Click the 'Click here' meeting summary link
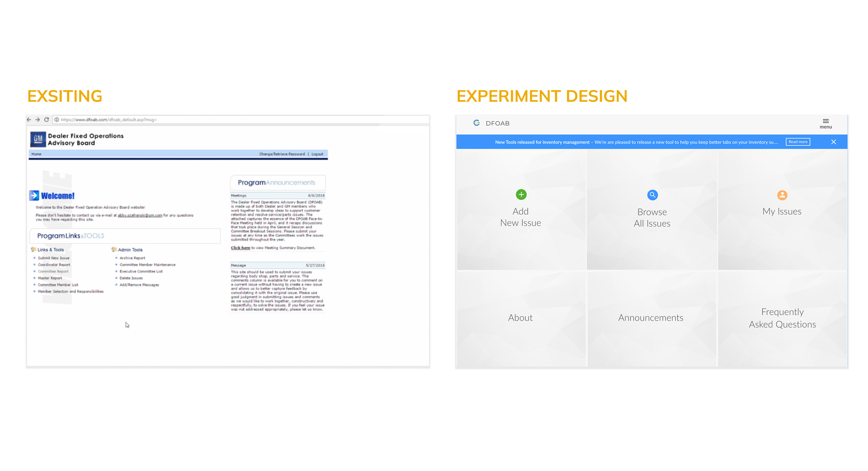The width and height of the screenshot is (868, 471). coord(240,248)
